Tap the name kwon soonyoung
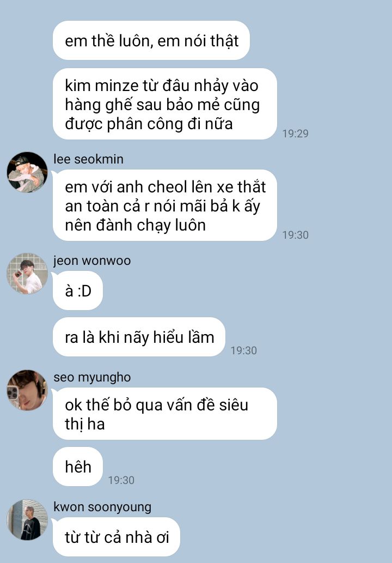The image size is (392, 563). point(102,507)
